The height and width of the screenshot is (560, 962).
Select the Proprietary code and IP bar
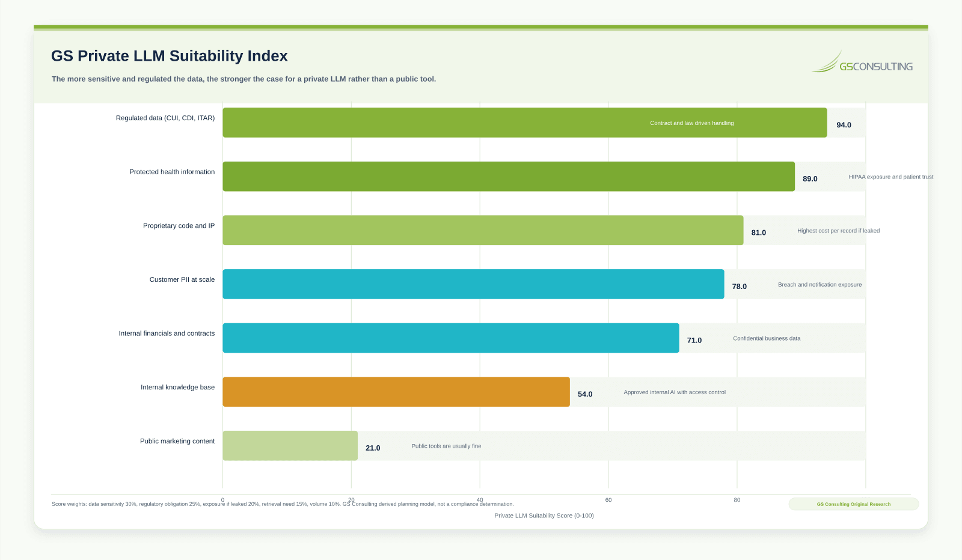click(x=483, y=230)
